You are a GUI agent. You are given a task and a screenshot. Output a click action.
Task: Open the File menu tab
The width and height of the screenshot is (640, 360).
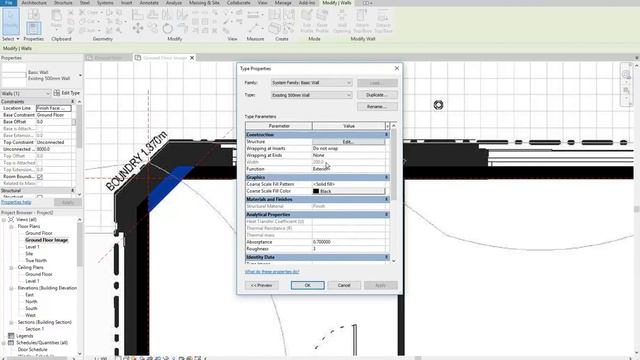click(x=8, y=3)
